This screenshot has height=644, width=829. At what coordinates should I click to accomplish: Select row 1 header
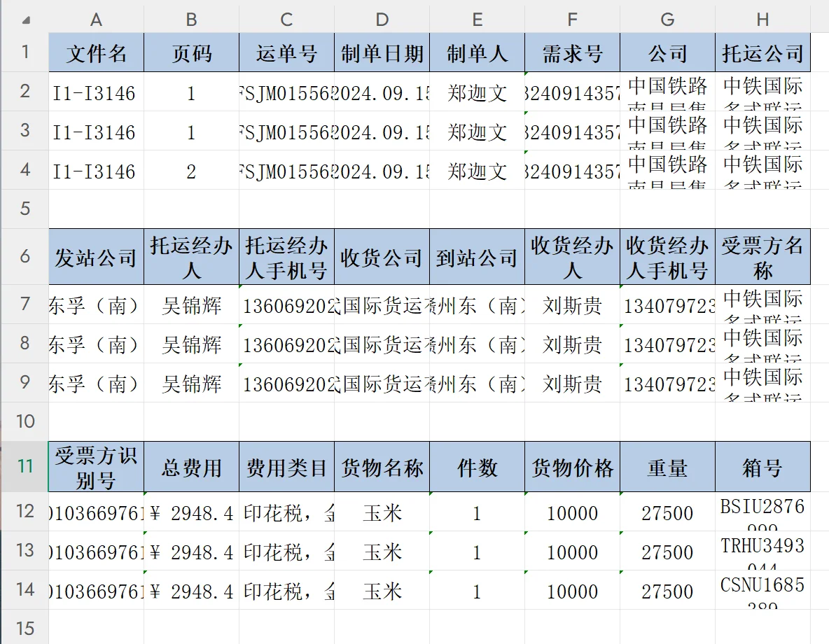point(24,52)
